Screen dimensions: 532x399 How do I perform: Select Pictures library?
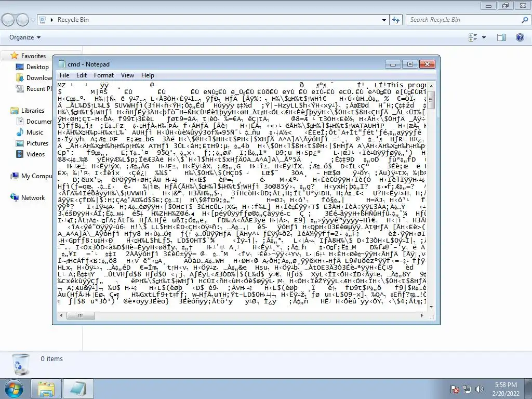pyautogui.click(x=37, y=143)
